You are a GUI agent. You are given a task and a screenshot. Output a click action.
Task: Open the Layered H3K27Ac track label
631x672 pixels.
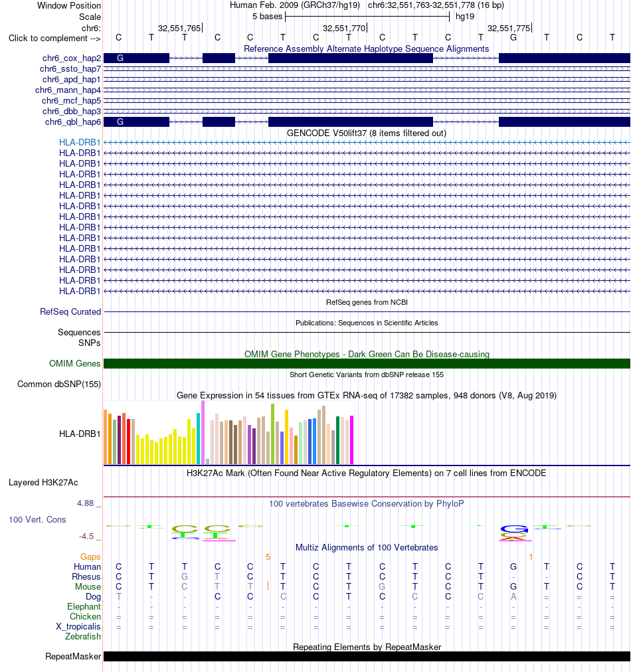tap(43, 483)
